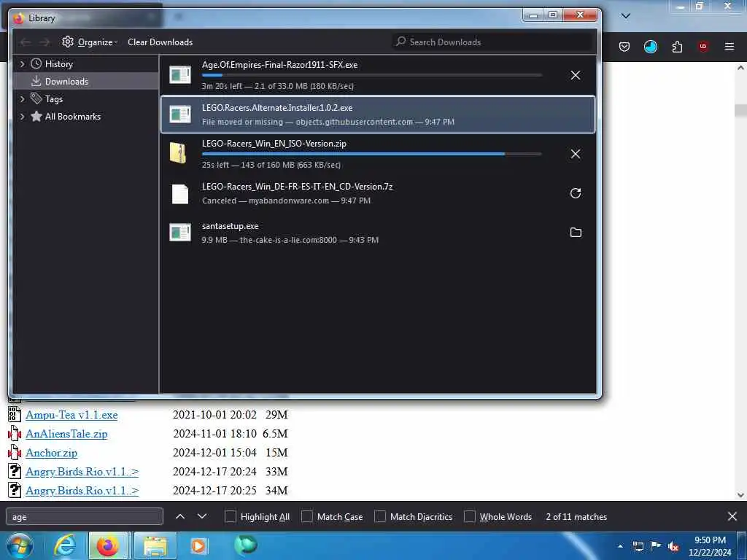Show hidden system tray icons

(620, 547)
